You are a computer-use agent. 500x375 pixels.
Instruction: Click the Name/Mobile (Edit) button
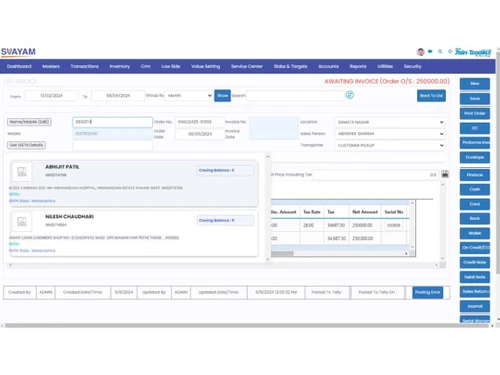click(x=29, y=122)
